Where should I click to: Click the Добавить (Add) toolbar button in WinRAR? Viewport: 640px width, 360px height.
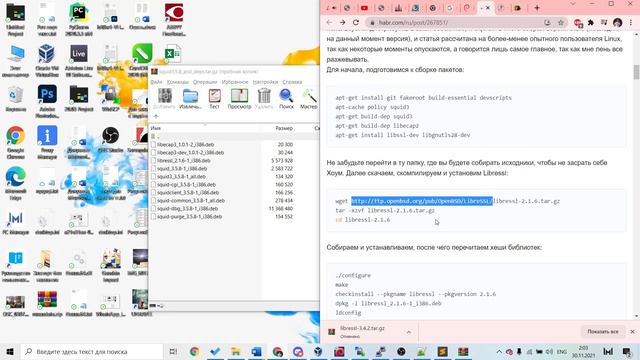(x=164, y=99)
